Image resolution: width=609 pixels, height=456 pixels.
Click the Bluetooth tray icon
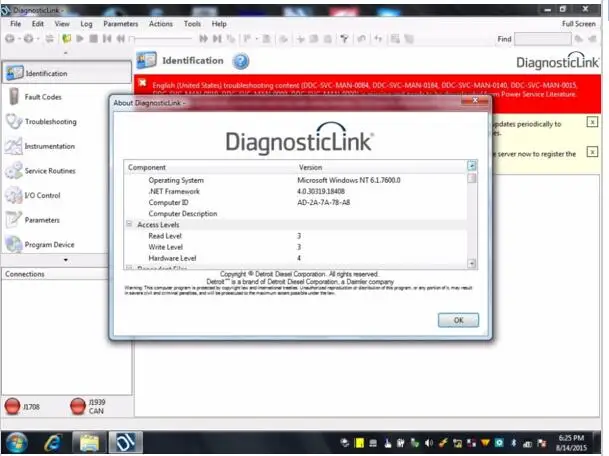(513, 443)
